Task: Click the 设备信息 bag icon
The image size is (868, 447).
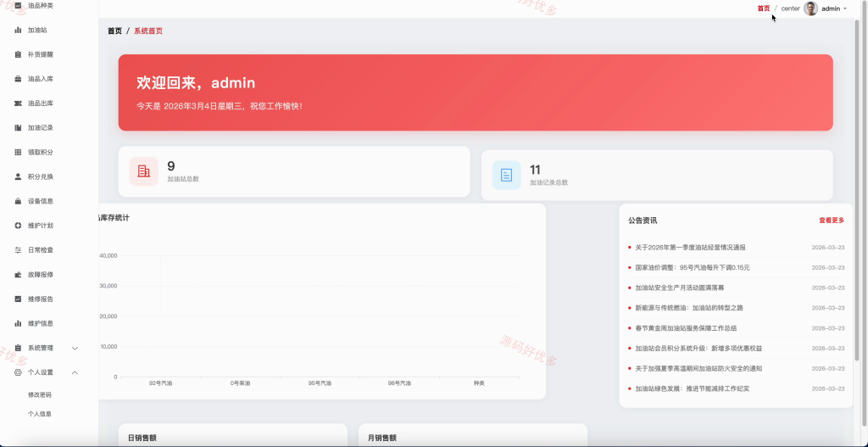Action: (18, 201)
